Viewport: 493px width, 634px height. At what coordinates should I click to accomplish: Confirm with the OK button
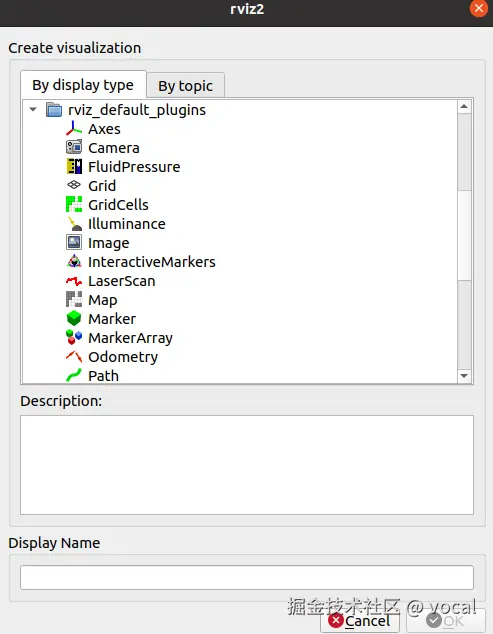tap(445, 621)
